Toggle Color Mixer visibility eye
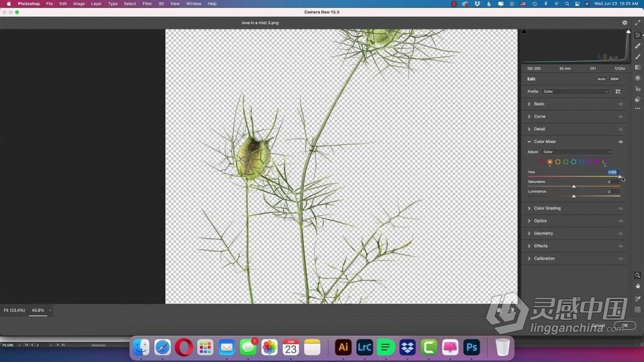The image size is (644, 362). tap(621, 141)
